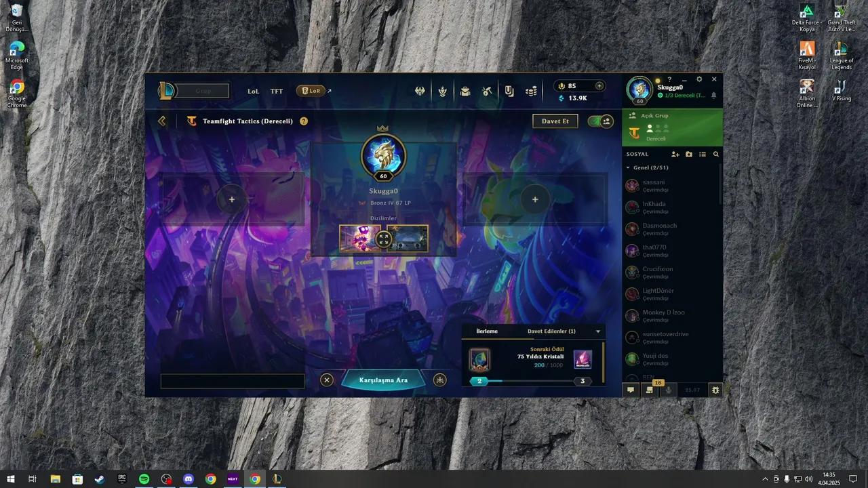Click the new folder icon in social

[689, 155]
